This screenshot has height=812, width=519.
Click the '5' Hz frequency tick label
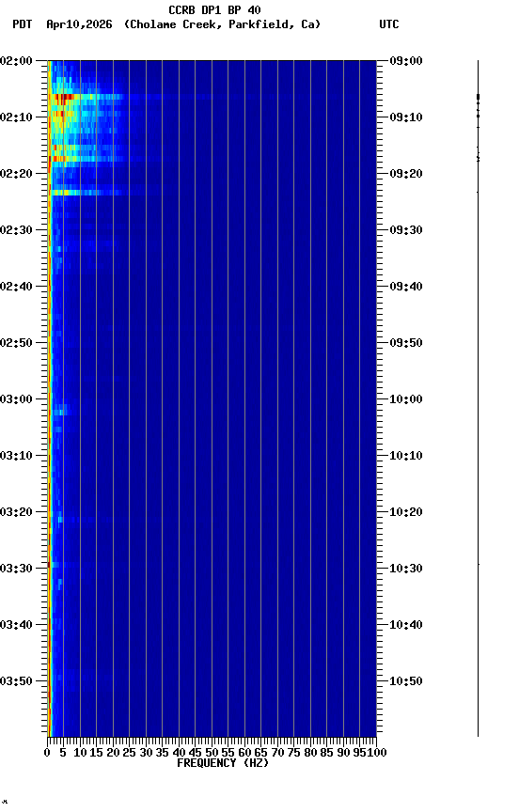(x=63, y=753)
